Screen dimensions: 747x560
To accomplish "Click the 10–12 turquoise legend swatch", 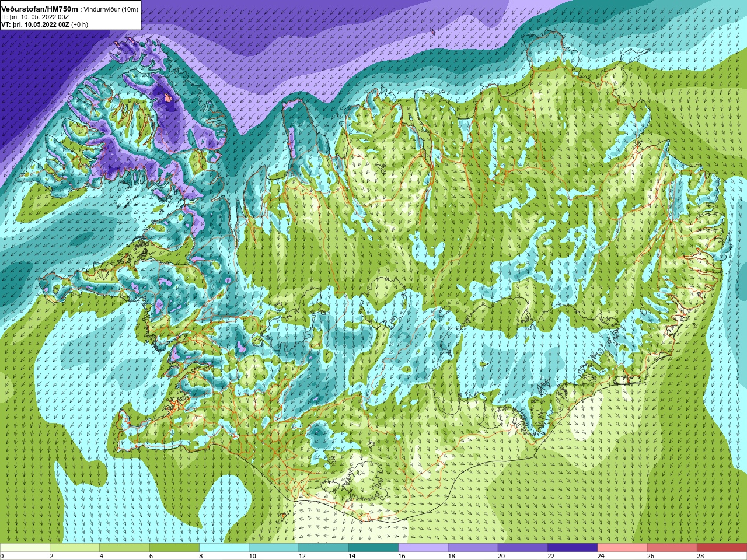I will pos(274,548).
